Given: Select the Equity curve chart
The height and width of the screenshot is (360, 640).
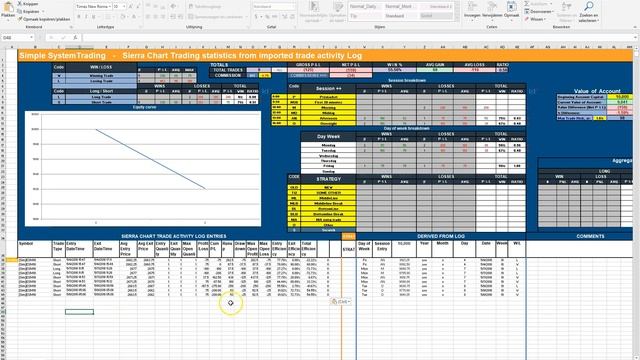Looking at the screenshot, I should coord(143,169).
